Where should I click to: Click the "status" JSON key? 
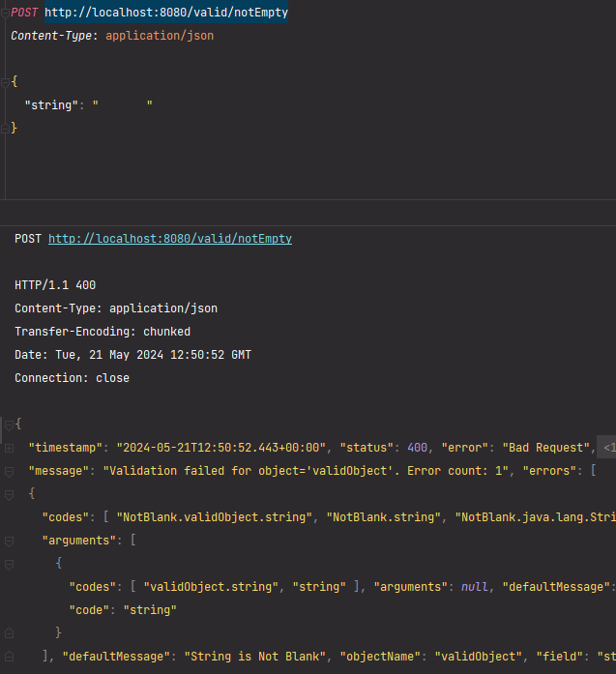[367, 448]
